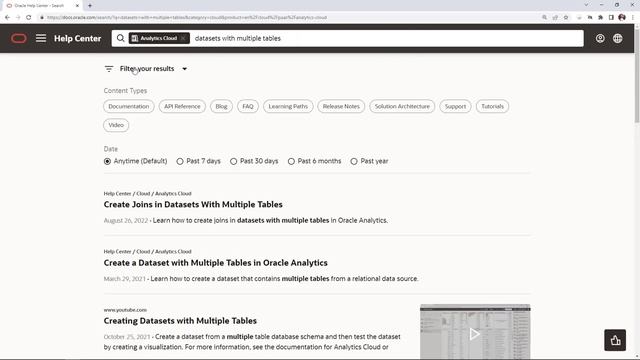Toggle Solution Architecture content type filter

click(402, 107)
